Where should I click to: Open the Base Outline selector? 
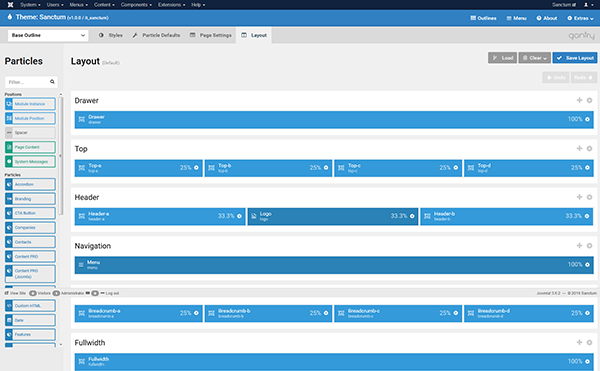coord(48,35)
